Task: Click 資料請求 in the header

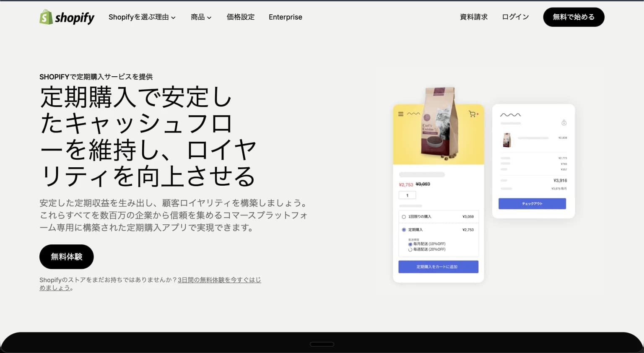Action: point(474,17)
